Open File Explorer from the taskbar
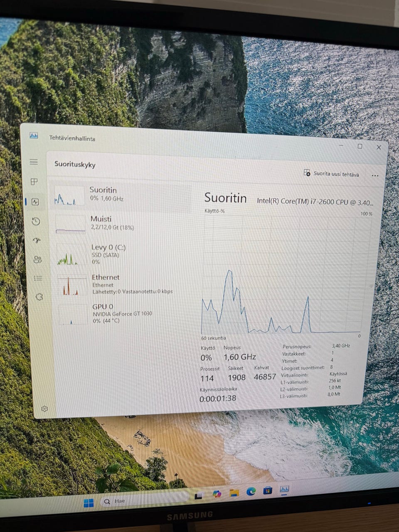The width and height of the screenshot is (399, 532). click(234, 493)
